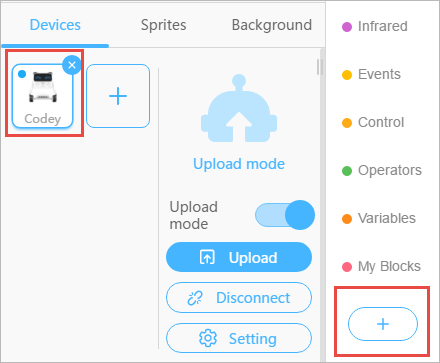The height and width of the screenshot is (363, 440).
Task: Click the large Upload mode robot icon
Action: tap(239, 108)
